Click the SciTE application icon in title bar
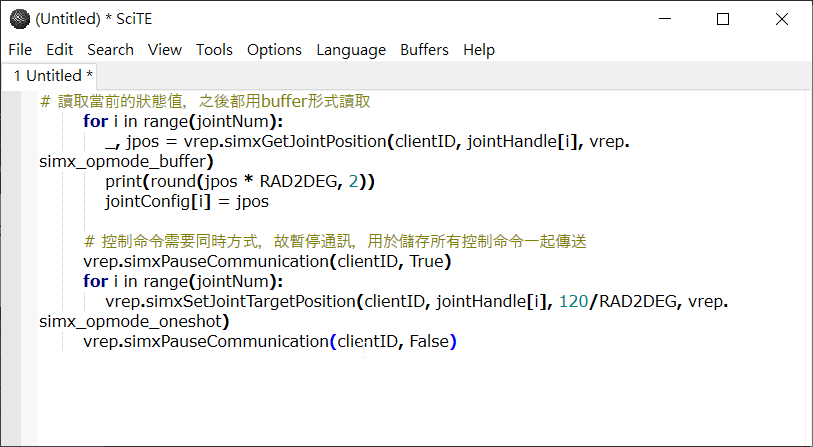 (x=20, y=19)
